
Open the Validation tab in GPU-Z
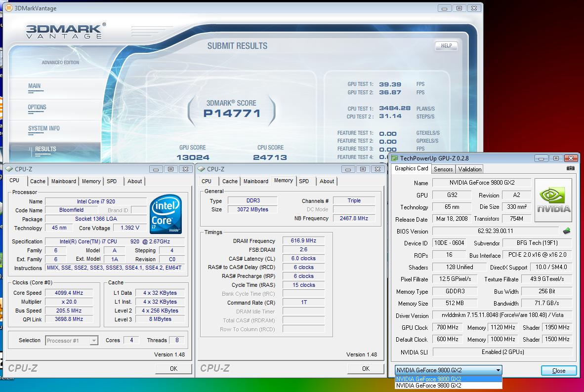coord(470,169)
